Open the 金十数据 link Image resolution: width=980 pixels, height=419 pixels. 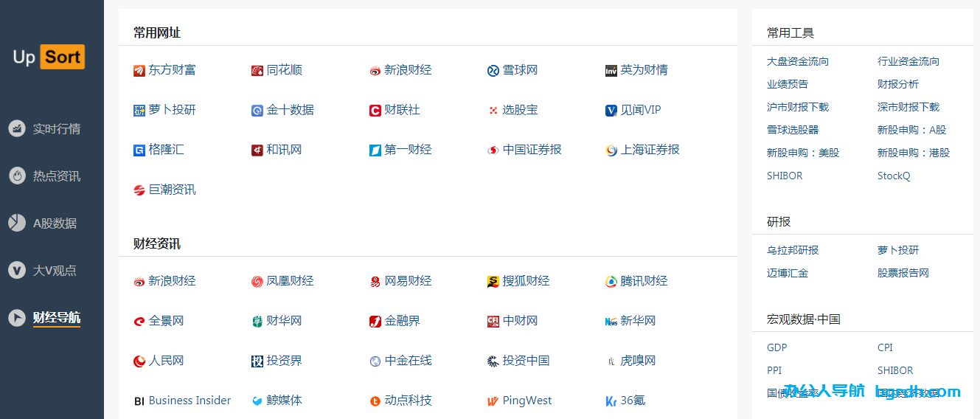coord(290,110)
